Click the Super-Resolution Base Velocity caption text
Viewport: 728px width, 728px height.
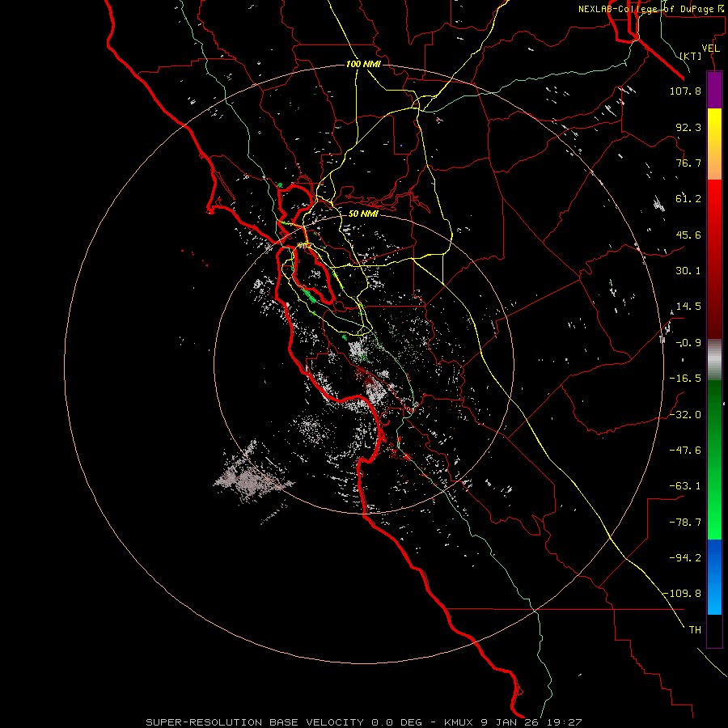pyautogui.click(x=363, y=722)
